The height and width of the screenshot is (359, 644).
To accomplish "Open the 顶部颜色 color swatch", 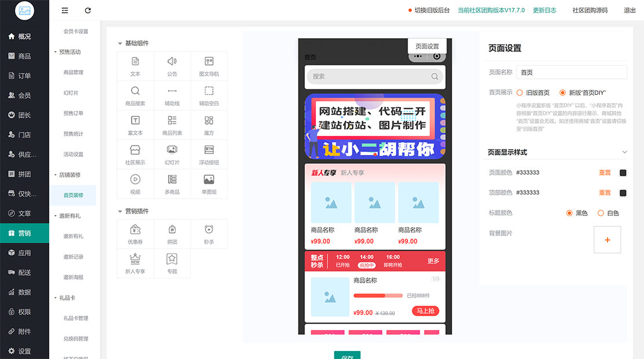I will (623, 193).
